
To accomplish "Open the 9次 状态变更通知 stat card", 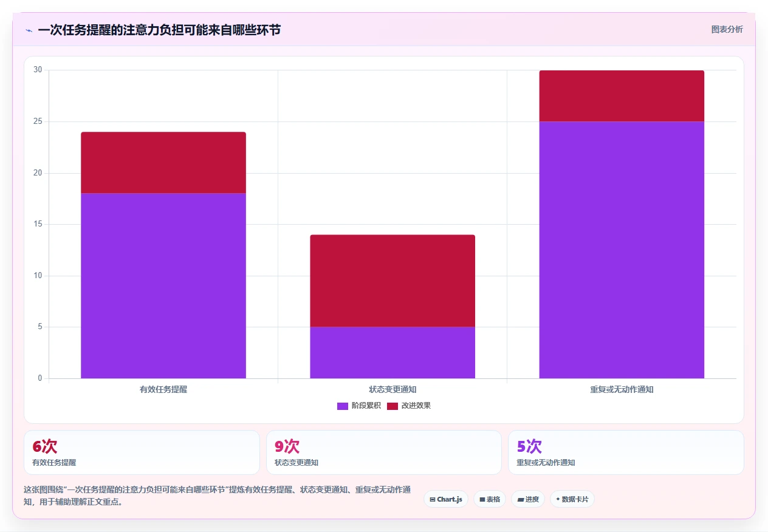I will (x=384, y=452).
